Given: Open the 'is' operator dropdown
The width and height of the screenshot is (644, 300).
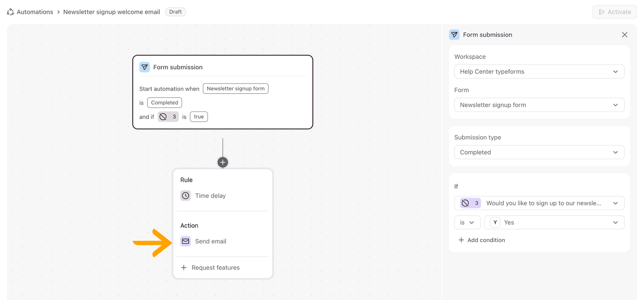Looking at the screenshot, I should point(467,222).
